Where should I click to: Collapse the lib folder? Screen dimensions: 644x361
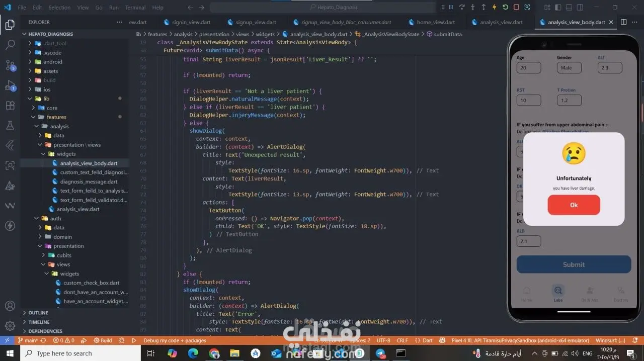(74, 99)
